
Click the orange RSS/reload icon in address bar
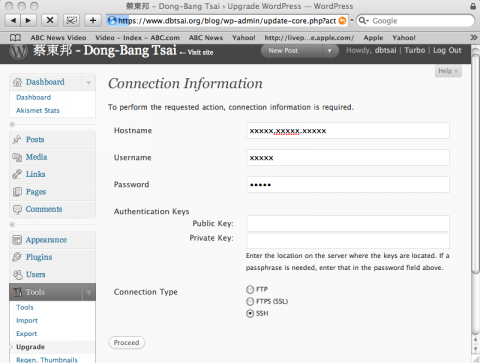(342, 21)
